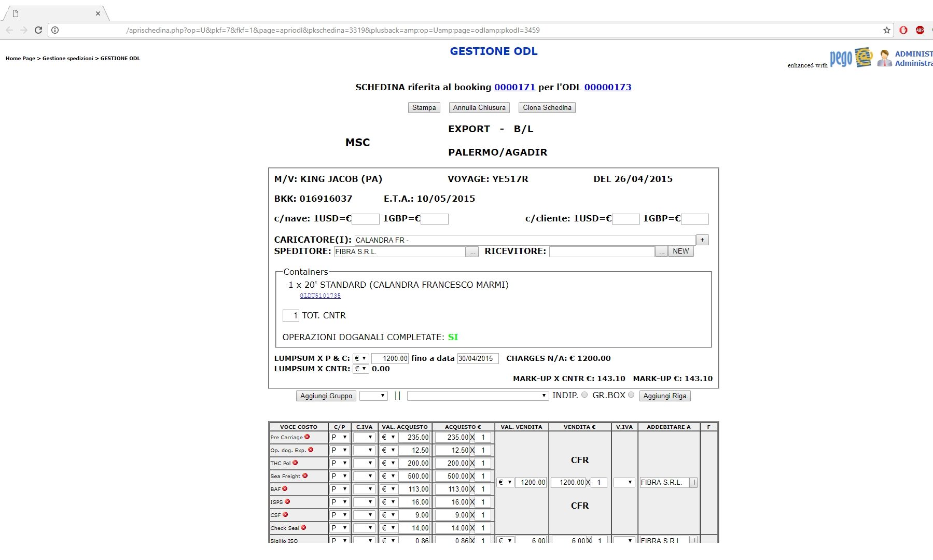
Task: Open booking 0000171 link
Action: [x=514, y=87]
